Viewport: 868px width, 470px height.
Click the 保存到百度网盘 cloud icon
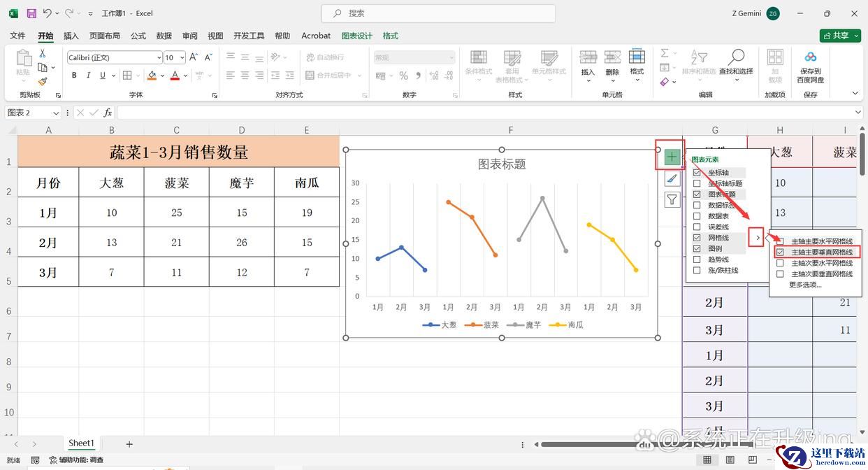click(810, 57)
